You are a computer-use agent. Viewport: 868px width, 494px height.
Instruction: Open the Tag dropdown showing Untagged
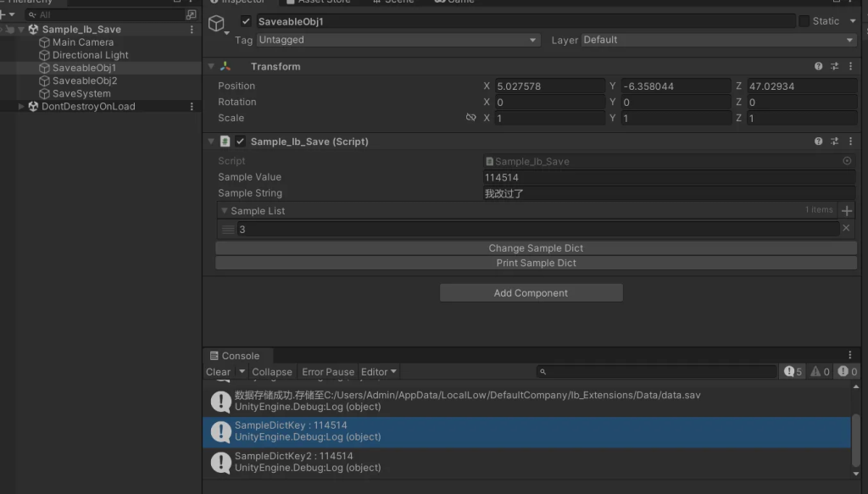(x=398, y=40)
